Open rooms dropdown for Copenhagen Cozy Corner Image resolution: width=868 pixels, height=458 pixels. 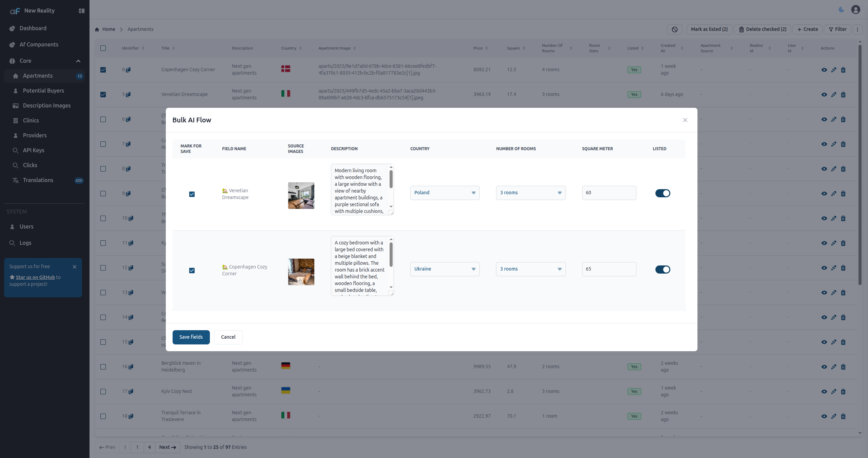[x=531, y=269]
